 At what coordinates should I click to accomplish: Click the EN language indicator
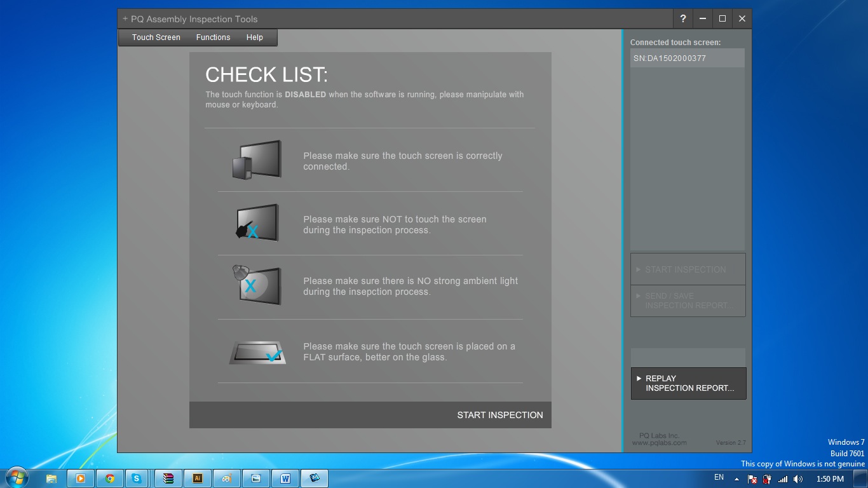coord(719,477)
